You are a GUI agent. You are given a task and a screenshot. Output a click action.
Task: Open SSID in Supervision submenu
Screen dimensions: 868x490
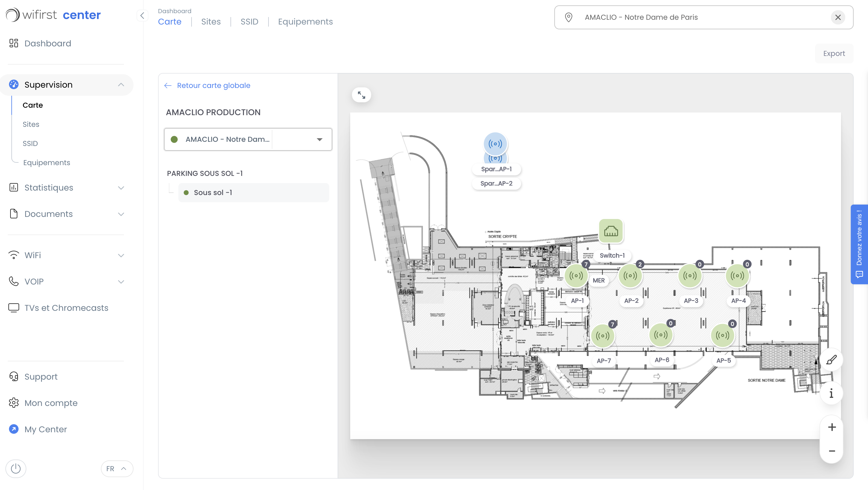[30, 144]
